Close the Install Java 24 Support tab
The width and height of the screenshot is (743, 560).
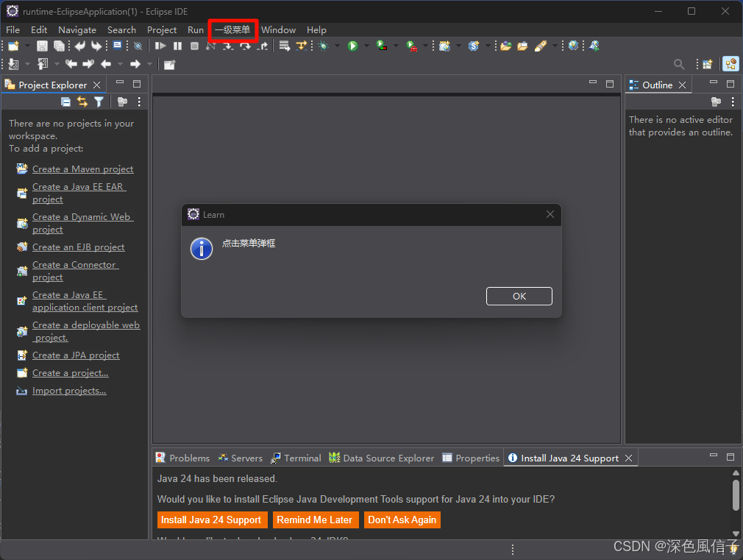[628, 458]
